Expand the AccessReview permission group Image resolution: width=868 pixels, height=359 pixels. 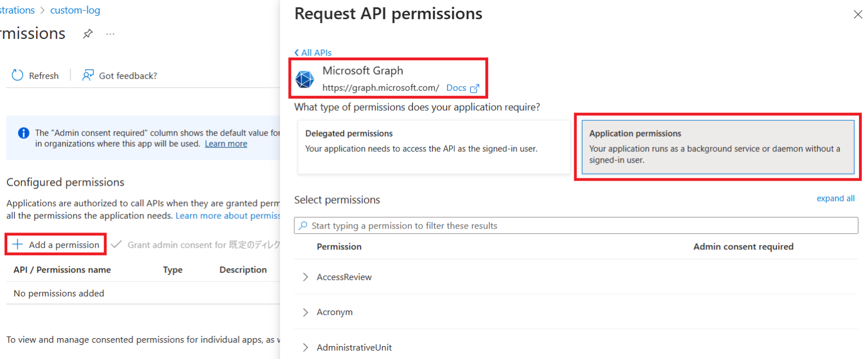(306, 277)
